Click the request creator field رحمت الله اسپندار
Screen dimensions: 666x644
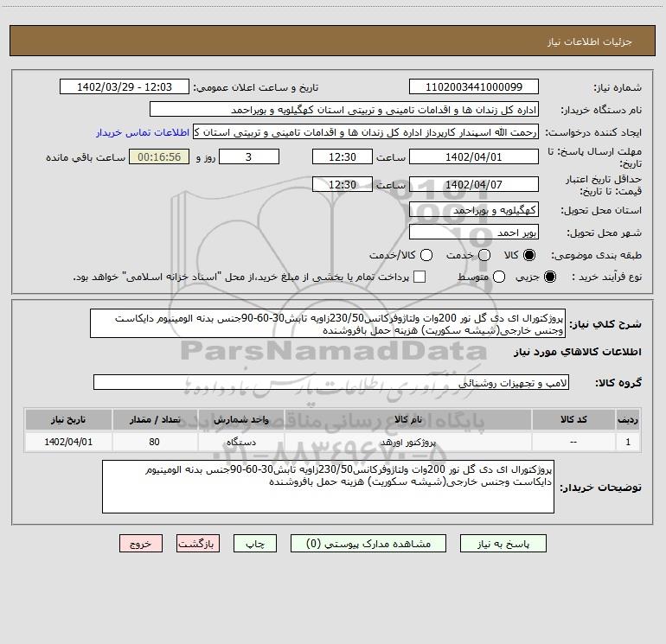[x=366, y=132]
